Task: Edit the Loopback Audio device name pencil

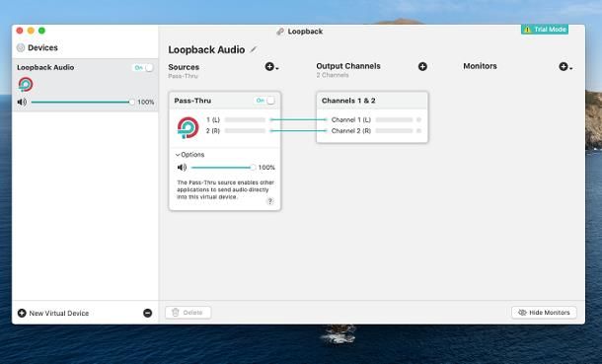Action: click(x=254, y=49)
